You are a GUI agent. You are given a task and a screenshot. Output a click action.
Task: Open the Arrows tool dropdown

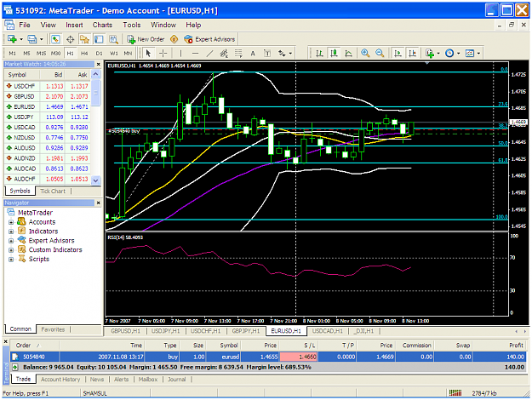[x=290, y=54]
